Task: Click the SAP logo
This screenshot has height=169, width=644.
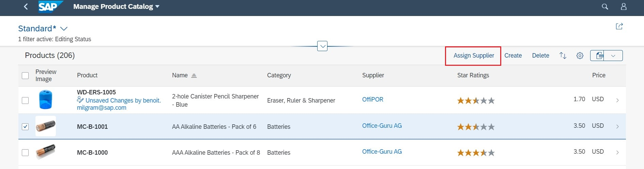Action: tap(50, 6)
